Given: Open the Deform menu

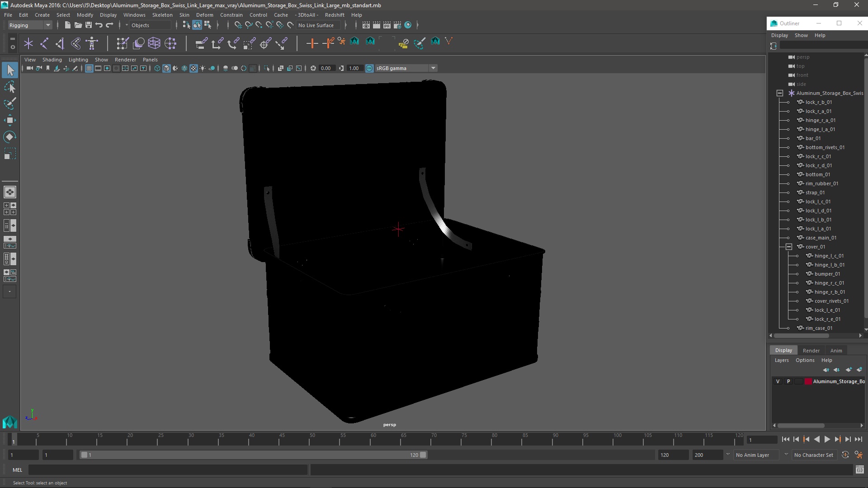Looking at the screenshot, I should [204, 15].
